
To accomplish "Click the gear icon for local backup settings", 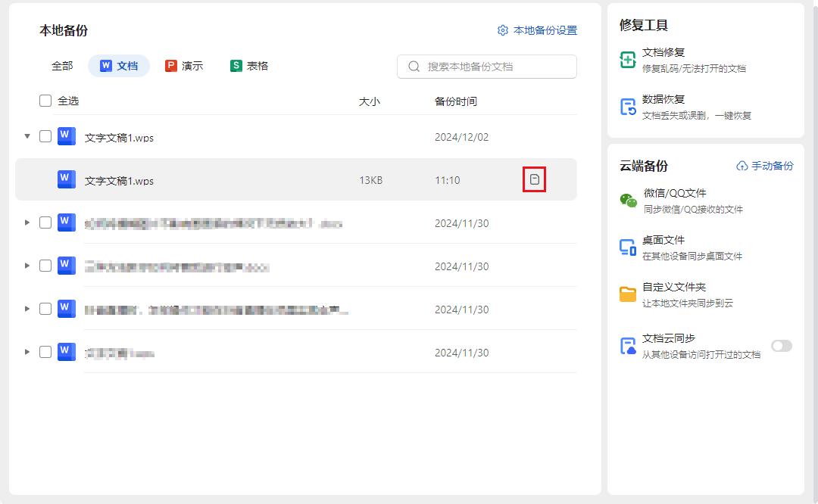I will coord(503,30).
